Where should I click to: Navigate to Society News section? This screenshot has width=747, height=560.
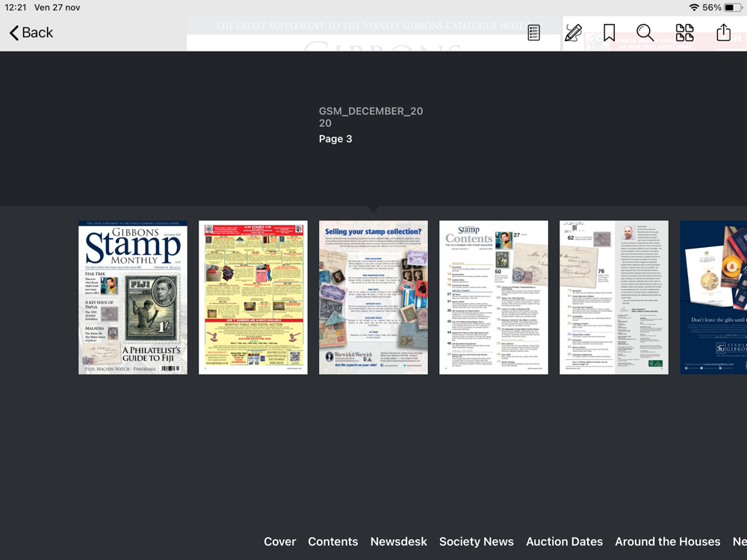point(477,542)
